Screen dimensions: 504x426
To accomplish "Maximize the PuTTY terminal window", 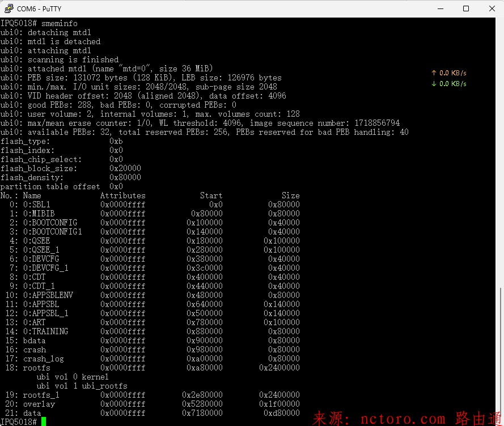I will [465, 8].
